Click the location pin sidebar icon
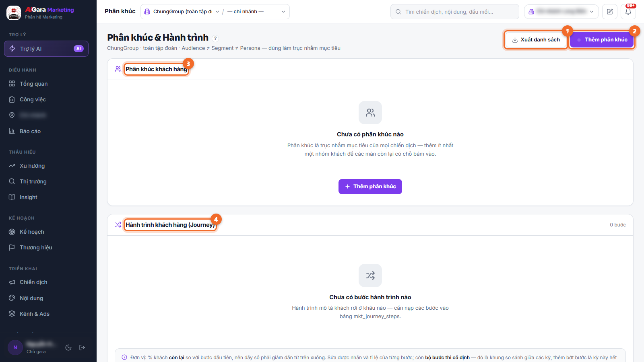 (12, 115)
